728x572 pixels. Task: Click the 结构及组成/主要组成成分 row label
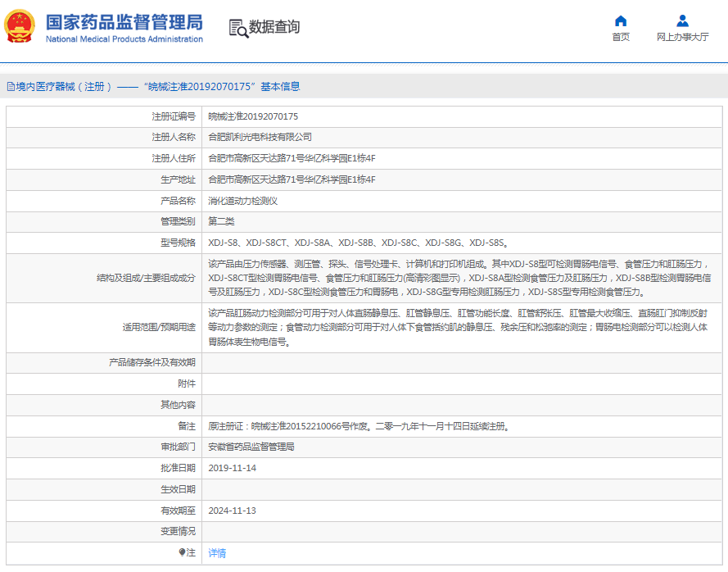[146, 278]
